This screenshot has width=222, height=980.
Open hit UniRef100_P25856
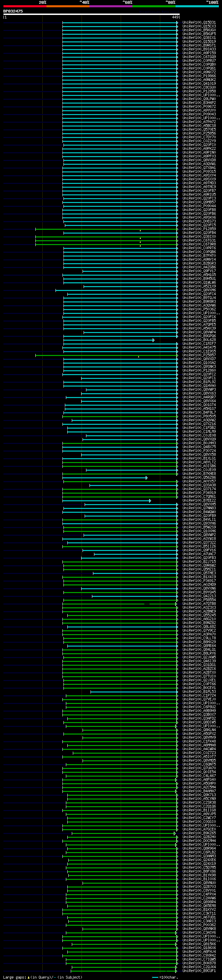[199, 133]
